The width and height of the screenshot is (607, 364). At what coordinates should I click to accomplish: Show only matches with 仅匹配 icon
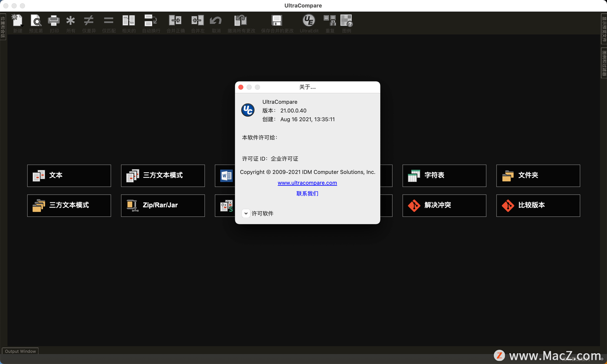coord(108,21)
